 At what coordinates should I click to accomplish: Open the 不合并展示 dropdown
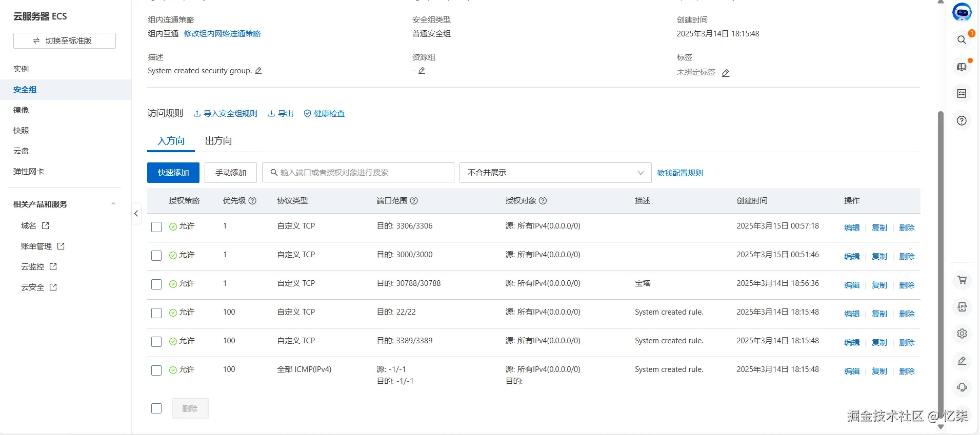point(555,173)
